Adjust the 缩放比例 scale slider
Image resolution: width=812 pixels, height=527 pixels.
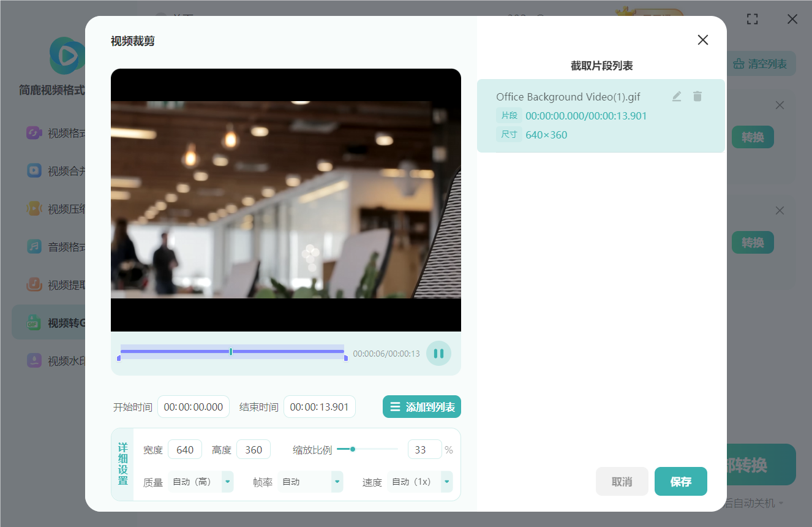pyautogui.click(x=353, y=449)
